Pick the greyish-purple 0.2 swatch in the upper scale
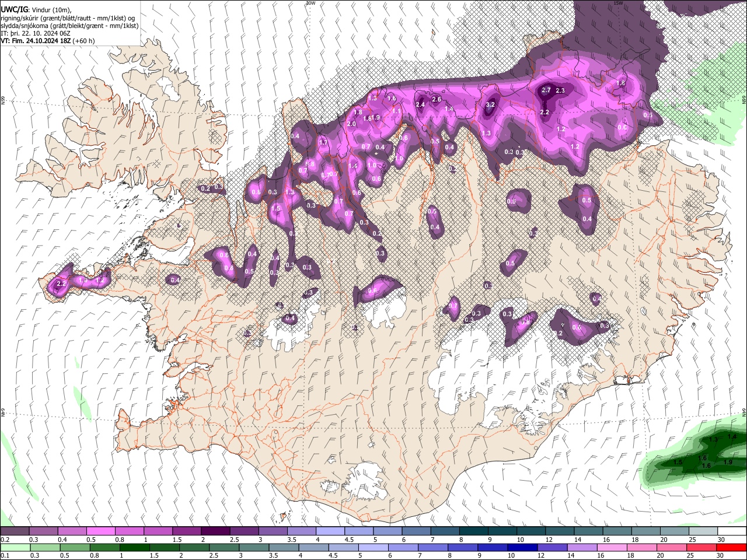The height and width of the screenshot is (560, 747). (x=15, y=531)
